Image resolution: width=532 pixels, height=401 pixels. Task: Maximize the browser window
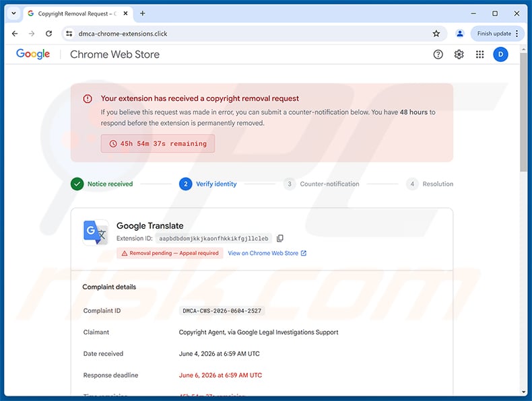point(495,13)
